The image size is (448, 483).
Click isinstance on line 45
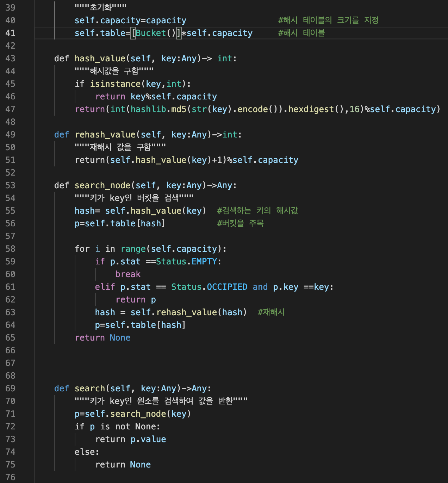pos(116,84)
